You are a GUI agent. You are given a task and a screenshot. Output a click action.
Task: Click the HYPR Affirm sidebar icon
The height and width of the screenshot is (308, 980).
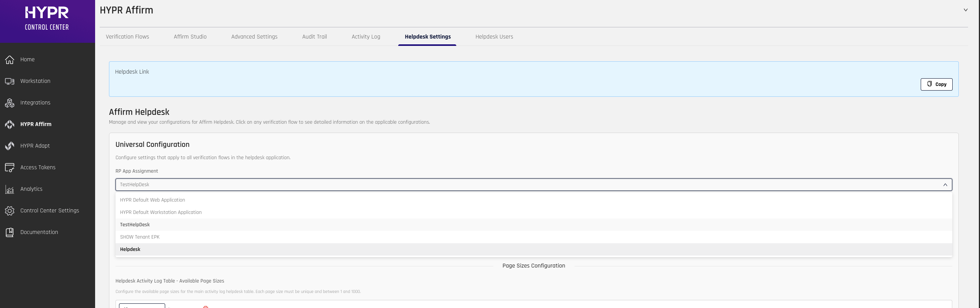10,124
